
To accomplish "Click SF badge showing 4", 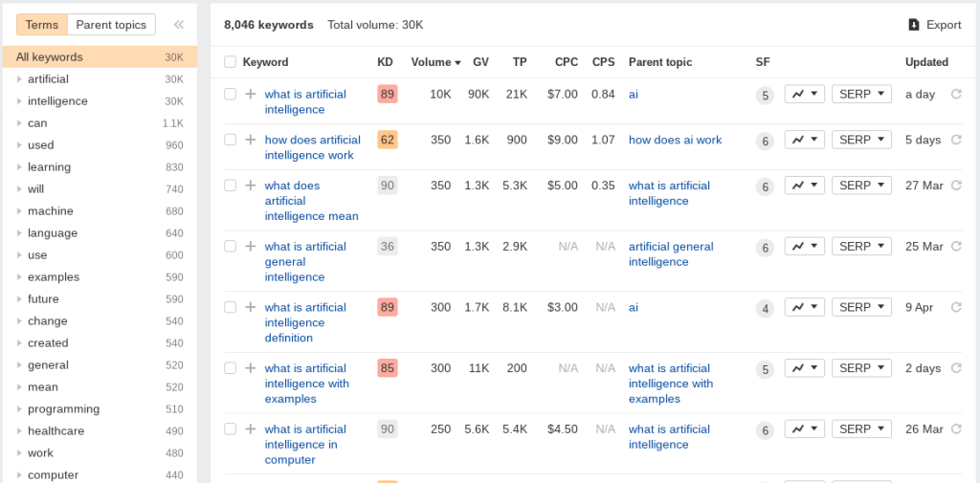I will [x=765, y=309].
